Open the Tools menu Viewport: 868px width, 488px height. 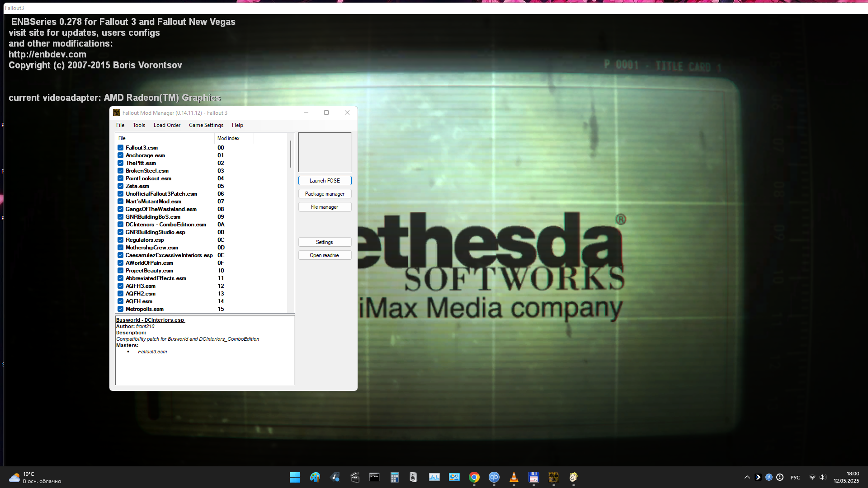tap(139, 125)
